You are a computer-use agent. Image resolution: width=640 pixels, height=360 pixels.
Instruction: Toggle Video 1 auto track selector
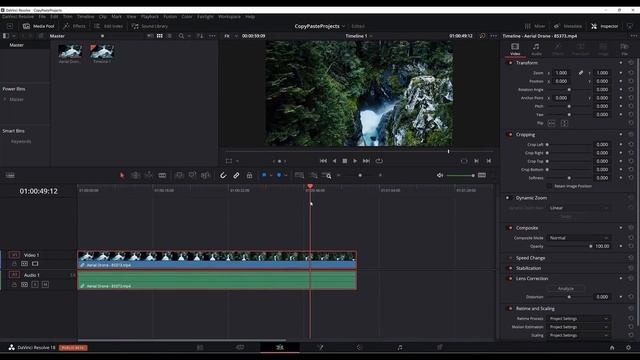pos(24,264)
